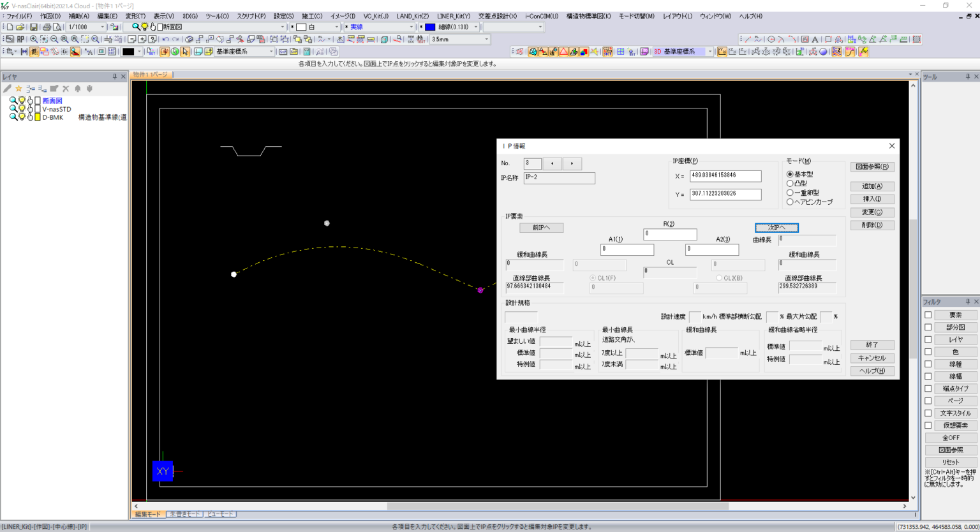The width and height of the screenshot is (980, 532).
Task: Click the Open file folder icon
Action: 20,27
